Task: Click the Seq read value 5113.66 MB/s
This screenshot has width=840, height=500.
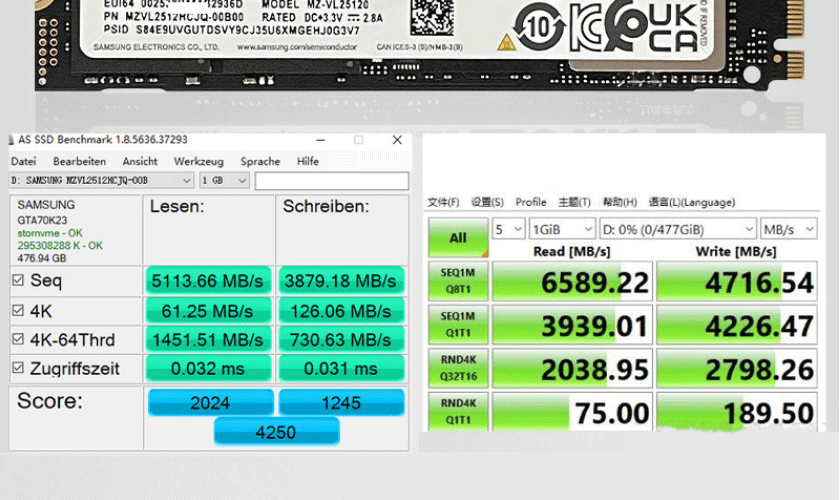Action: click(208, 281)
